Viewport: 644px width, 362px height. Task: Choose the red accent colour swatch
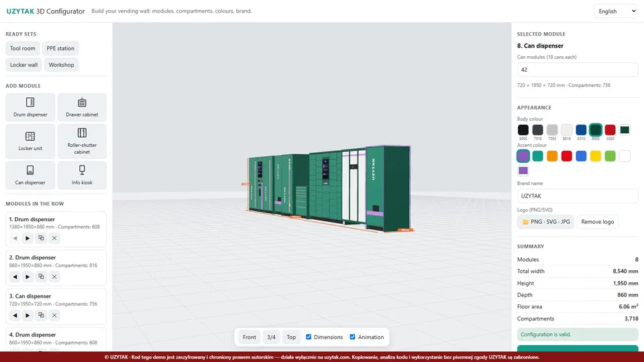coord(566,156)
